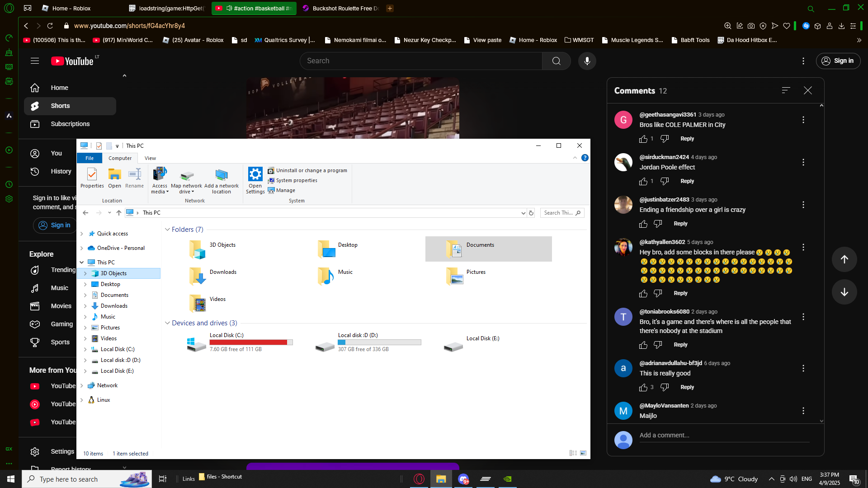Click the Local disk D usage bar
The image size is (868, 488).
[x=379, y=342]
